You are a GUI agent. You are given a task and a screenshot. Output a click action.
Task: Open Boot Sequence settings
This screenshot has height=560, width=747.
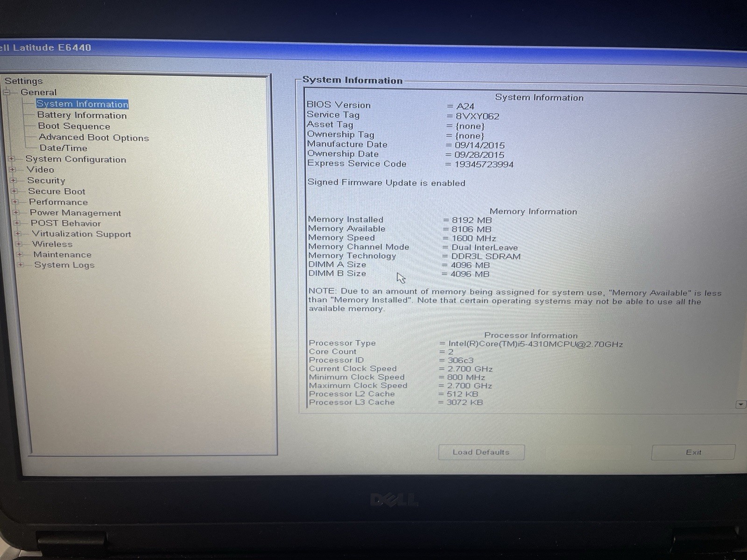74,126
